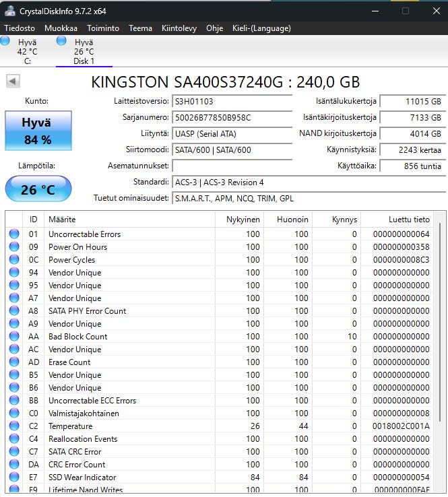Click the CrystalDiskInfo app icon in title bar
448x497 pixels.
(x=10, y=11)
